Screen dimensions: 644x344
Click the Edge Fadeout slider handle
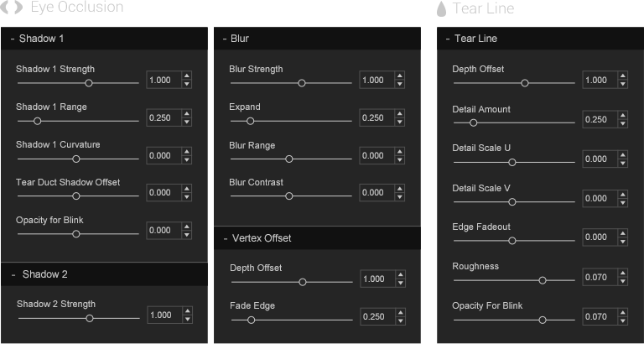pos(512,241)
